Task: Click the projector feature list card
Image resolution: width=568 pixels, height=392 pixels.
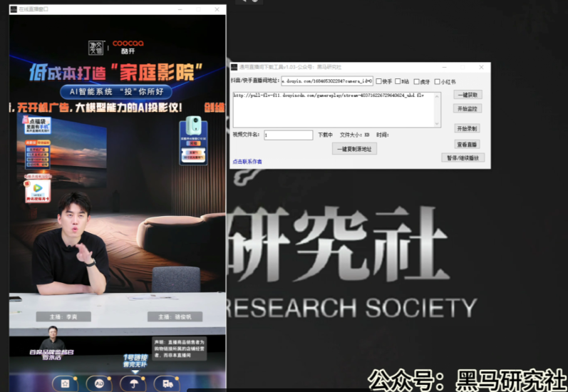Action: click(38, 154)
